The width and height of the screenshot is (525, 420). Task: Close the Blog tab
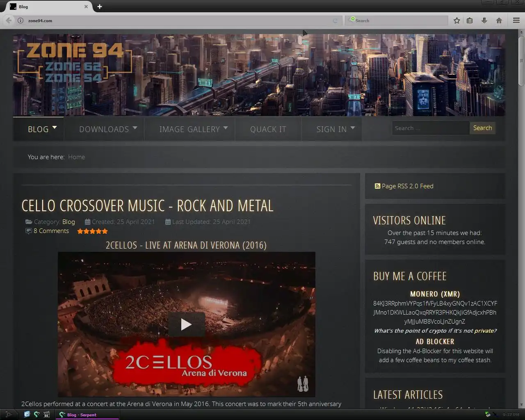(x=86, y=7)
